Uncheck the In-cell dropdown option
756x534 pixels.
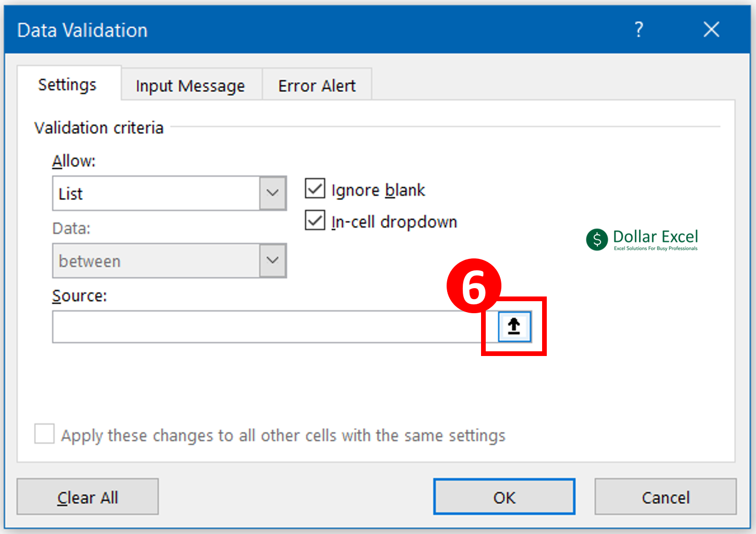coord(315,221)
